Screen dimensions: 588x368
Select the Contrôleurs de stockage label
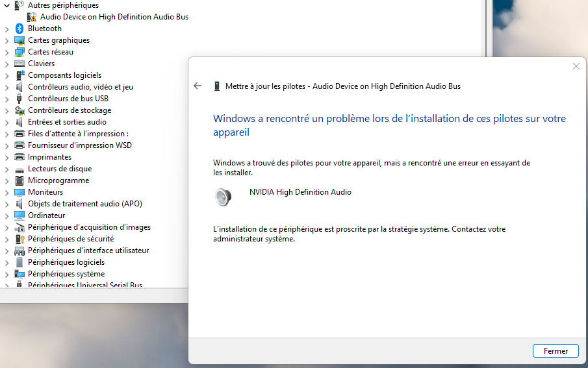(70, 110)
